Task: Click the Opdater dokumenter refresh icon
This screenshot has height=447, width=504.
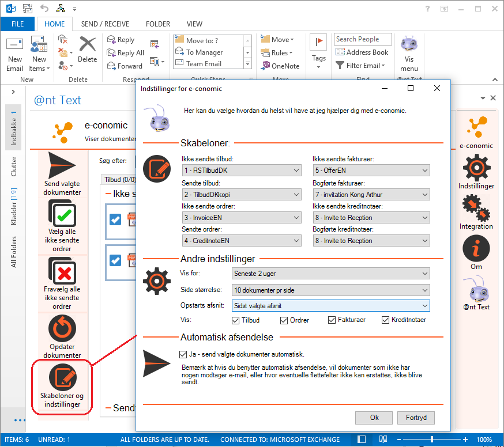Action: (x=62, y=328)
